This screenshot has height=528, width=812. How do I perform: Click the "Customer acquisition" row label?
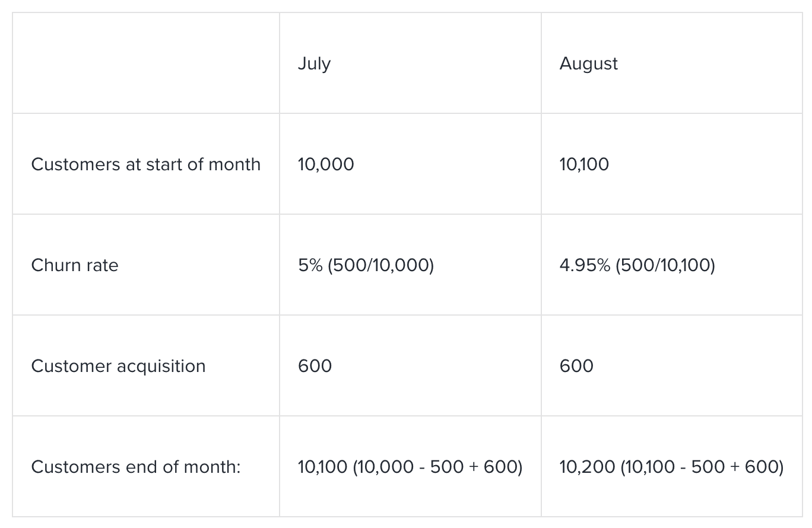pos(118,366)
